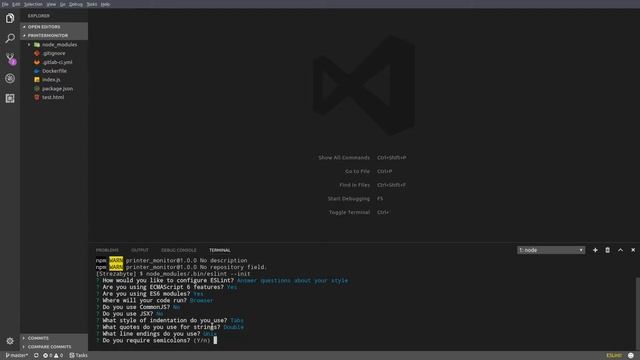This screenshot has height=360, width=640.
Task: Open the .gitignore file
Action: [54, 53]
